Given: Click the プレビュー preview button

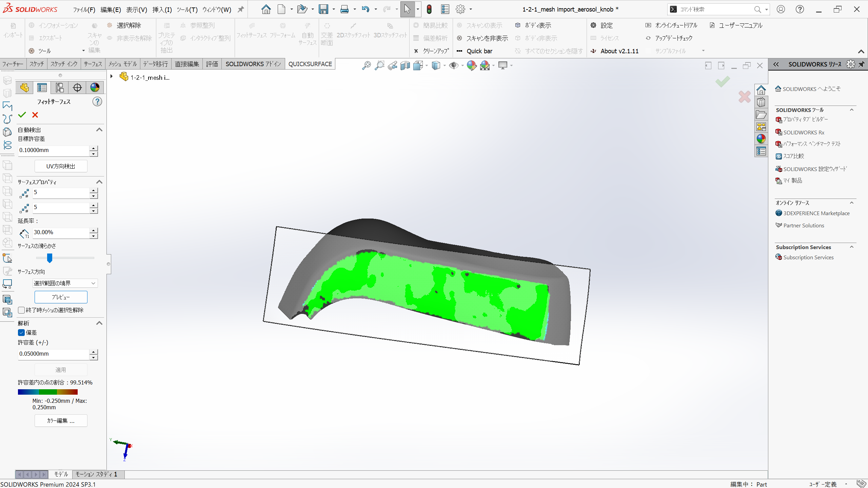Looking at the screenshot, I should point(61,297).
